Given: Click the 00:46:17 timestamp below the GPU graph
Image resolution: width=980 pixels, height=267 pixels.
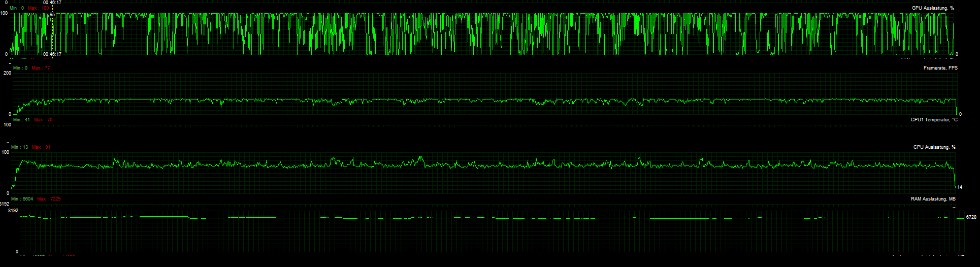Looking at the screenshot, I should coord(52,54).
